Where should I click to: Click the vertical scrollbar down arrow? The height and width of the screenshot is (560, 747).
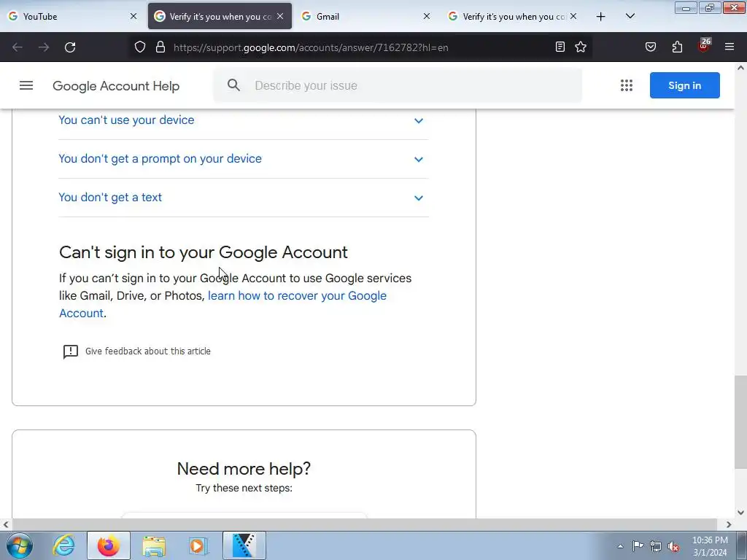point(741,513)
